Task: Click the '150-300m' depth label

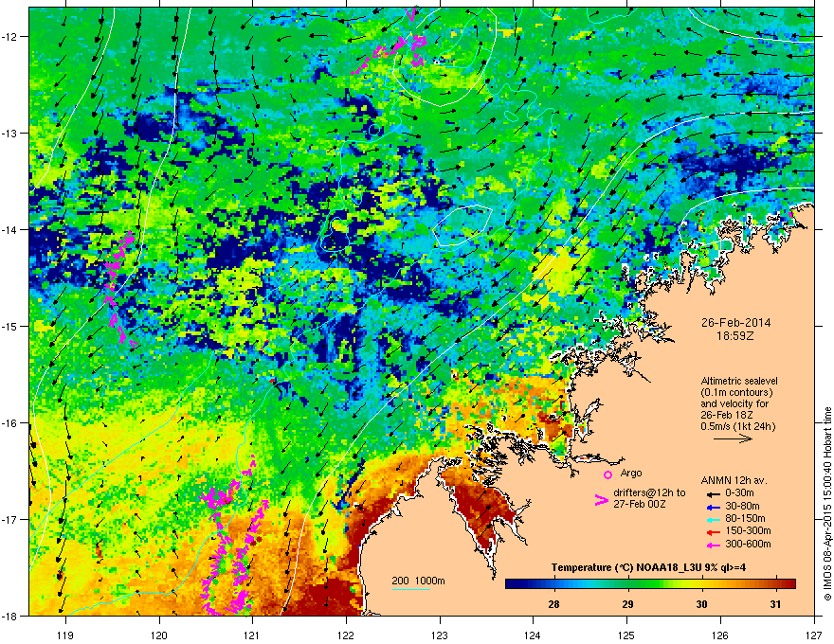Action: pyautogui.click(x=748, y=531)
